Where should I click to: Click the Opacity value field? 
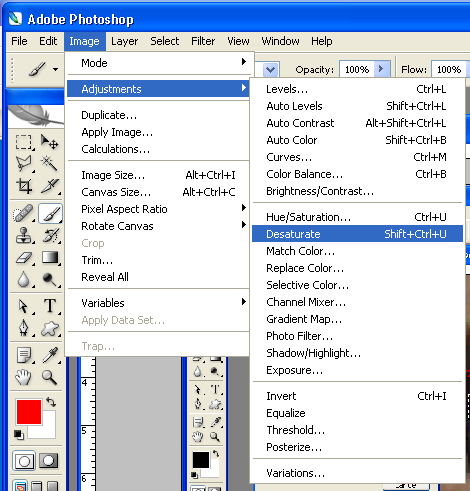pos(357,69)
